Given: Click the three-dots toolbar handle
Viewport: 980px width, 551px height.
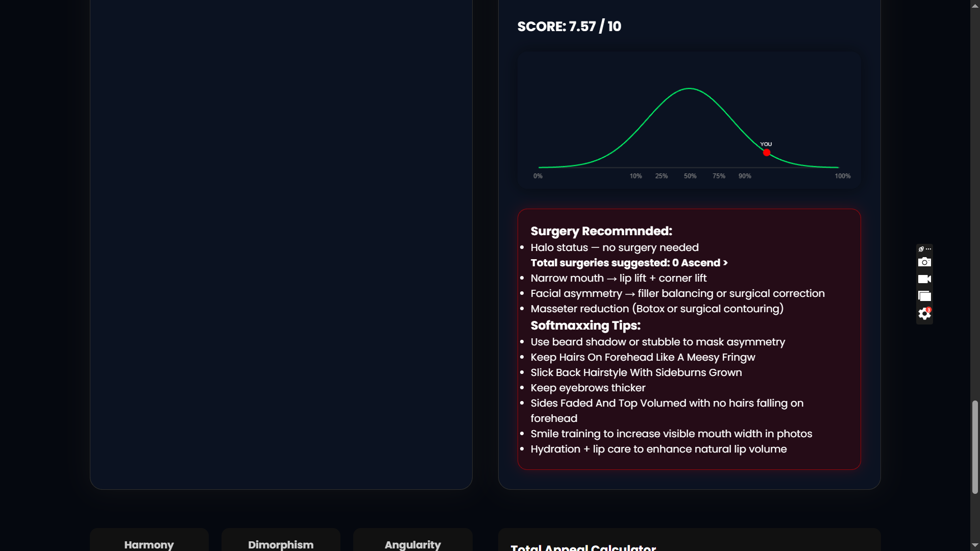Looking at the screenshot, I should pos(928,249).
